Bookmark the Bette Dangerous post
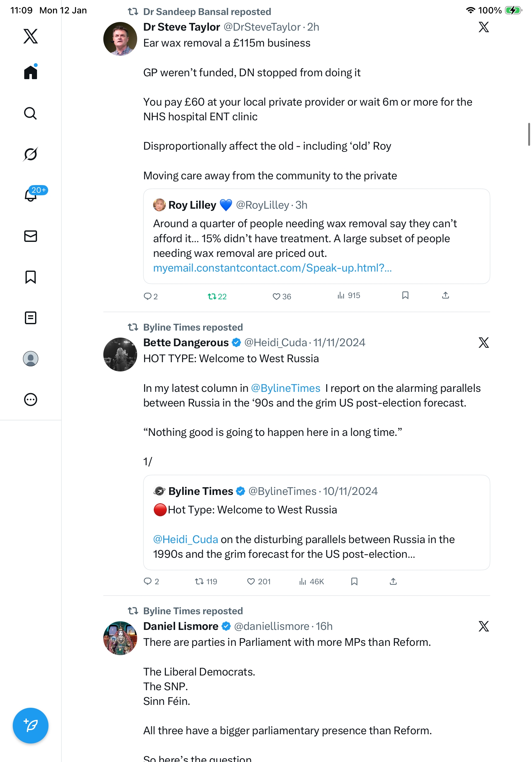 pyautogui.click(x=354, y=581)
